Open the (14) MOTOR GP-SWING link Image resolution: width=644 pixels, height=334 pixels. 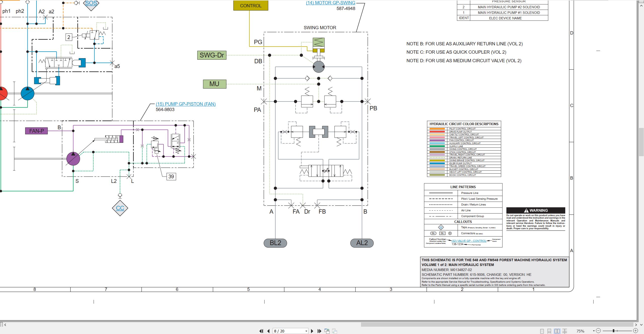(331, 3)
